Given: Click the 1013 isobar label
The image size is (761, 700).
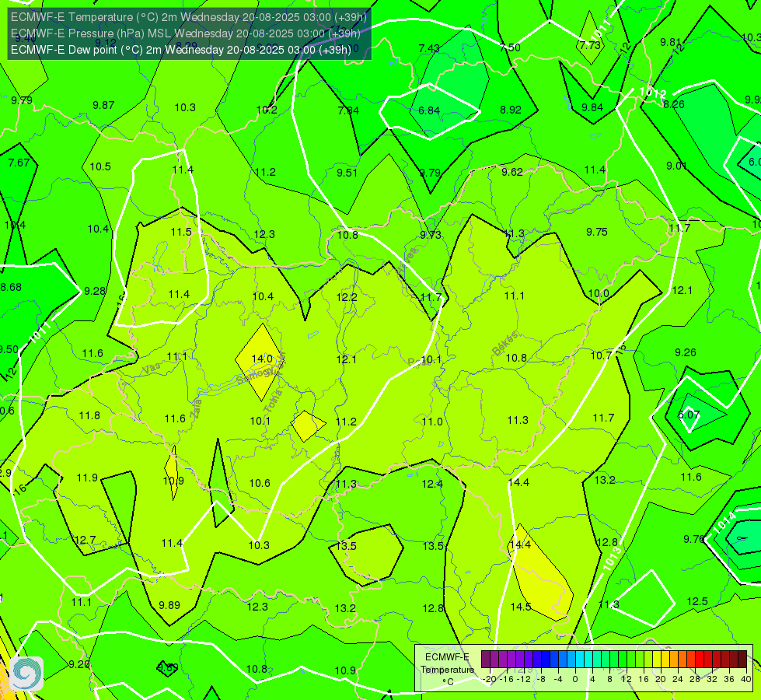Looking at the screenshot, I should (x=612, y=558).
